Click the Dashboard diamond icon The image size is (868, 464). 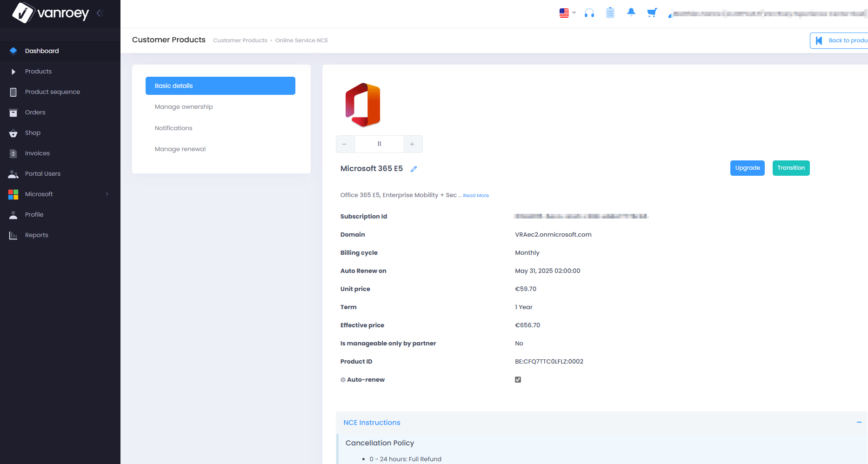click(x=13, y=51)
